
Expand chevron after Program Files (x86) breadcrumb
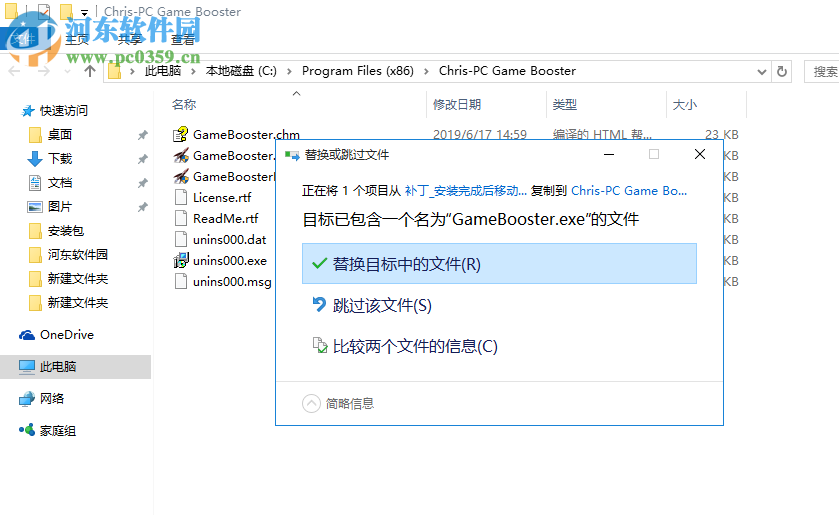click(x=426, y=71)
